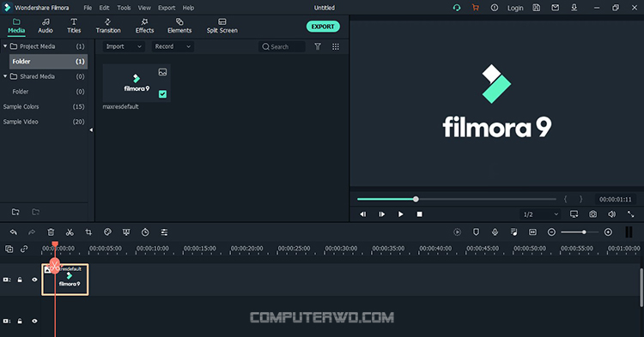Hide video track 2 with eye icon
Image resolution: width=644 pixels, height=337 pixels.
click(34, 280)
